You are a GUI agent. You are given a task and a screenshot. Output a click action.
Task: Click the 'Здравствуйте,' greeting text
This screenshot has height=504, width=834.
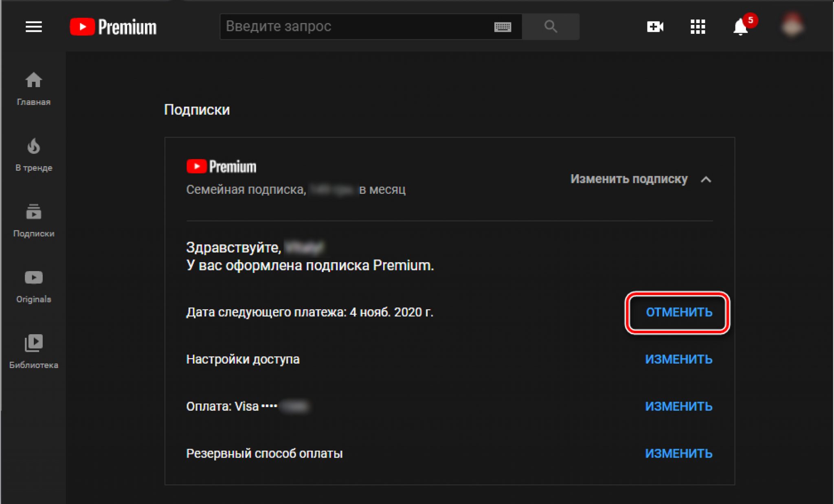pos(233,248)
